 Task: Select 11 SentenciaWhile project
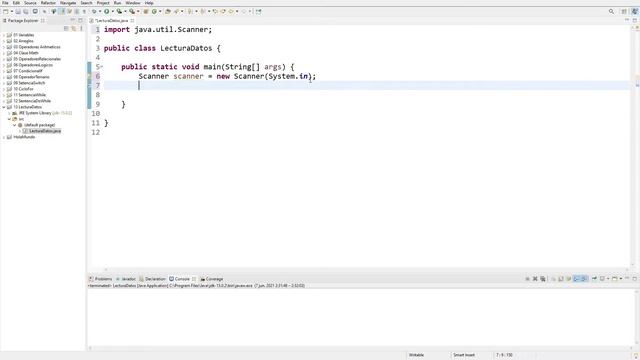[29, 95]
